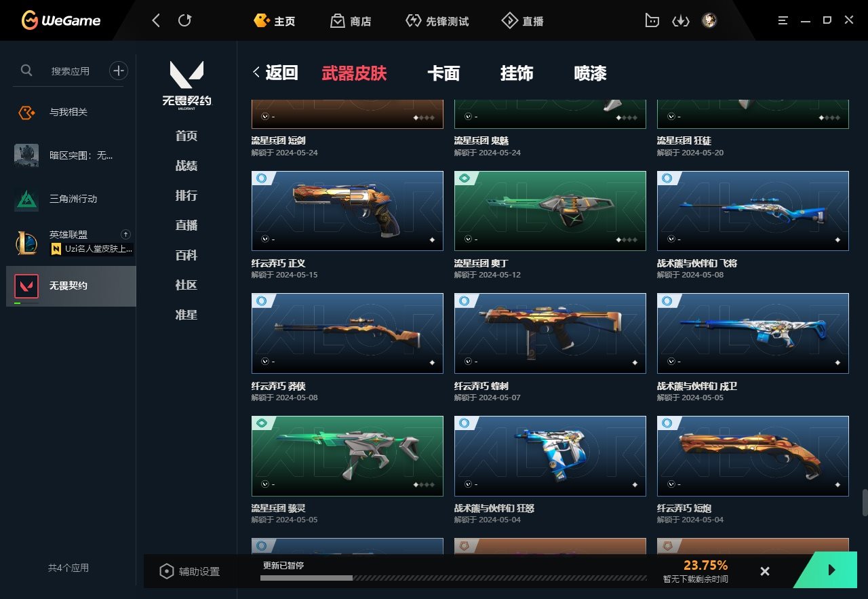Click the 英雄联盟 update arrow badge

[125, 234]
